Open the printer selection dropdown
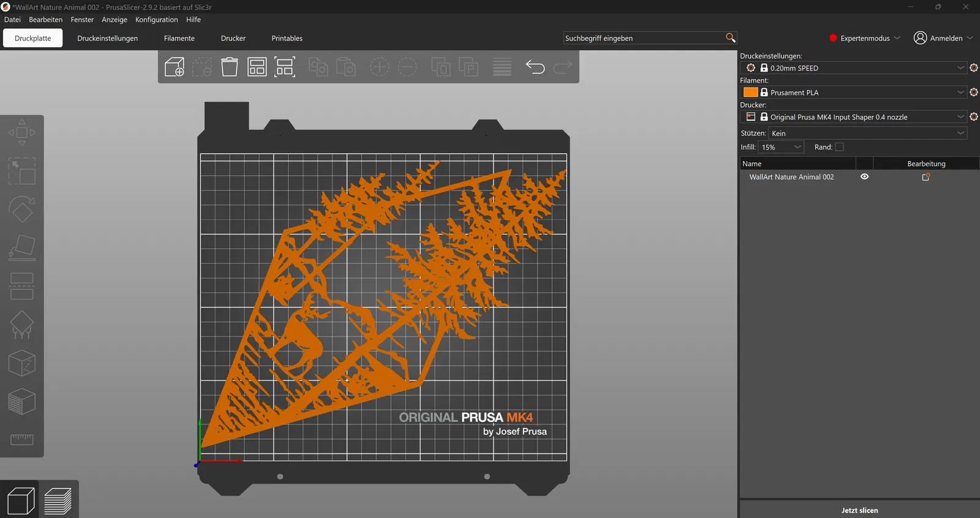The image size is (980, 518). point(854,117)
